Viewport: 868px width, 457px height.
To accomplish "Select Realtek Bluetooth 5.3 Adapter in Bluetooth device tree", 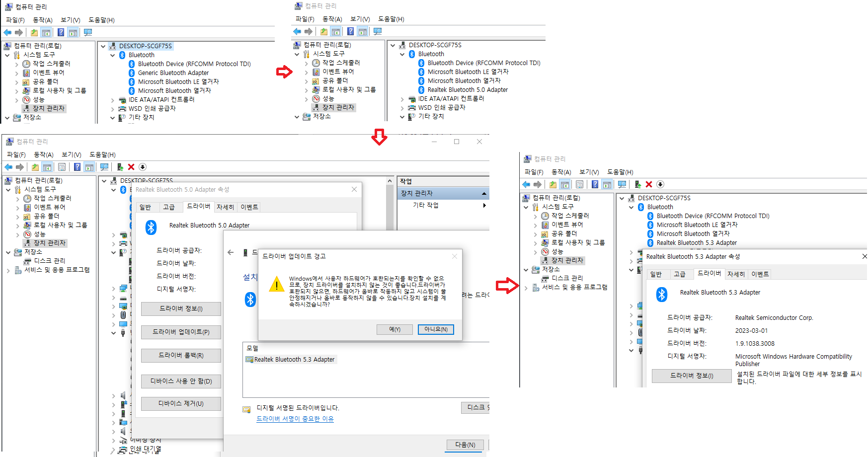I will tap(697, 243).
